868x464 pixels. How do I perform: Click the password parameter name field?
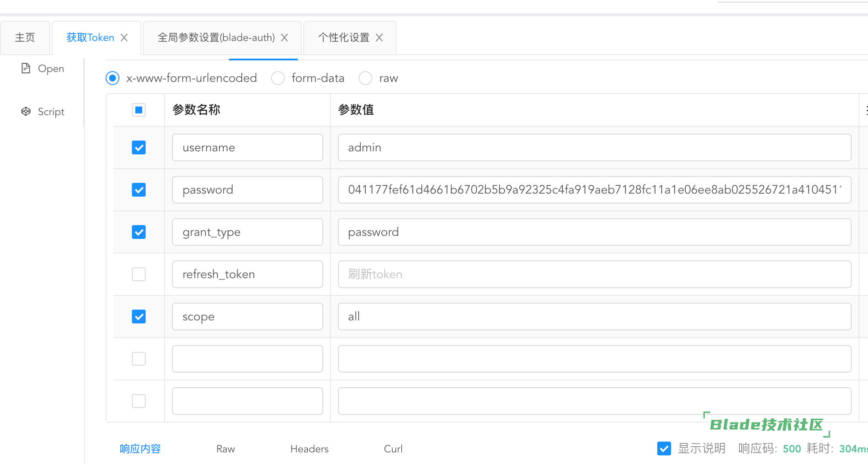247,190
